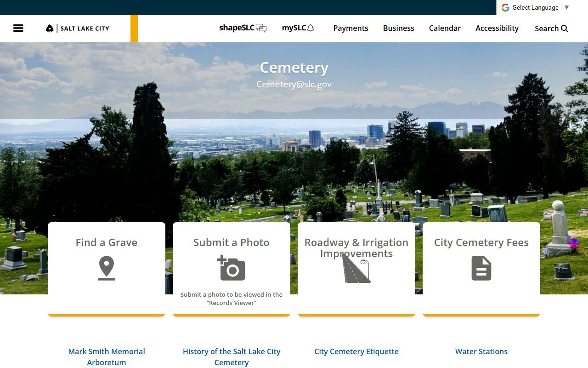The image size is (588, 368).
Task: Click the Cemetery page heading
Action: click(x=294, y=68)
